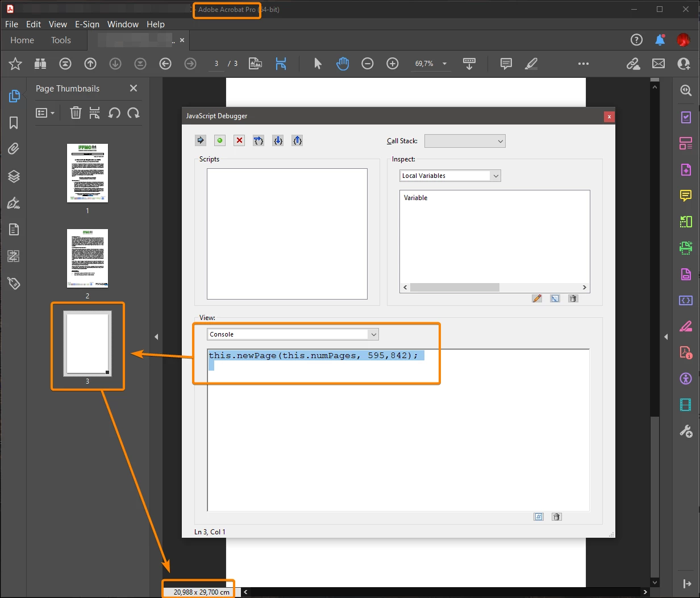Click the print/find binoculars icon in the toolbar
This screenshot has height=598, width=700.
[x=40, y=64]
